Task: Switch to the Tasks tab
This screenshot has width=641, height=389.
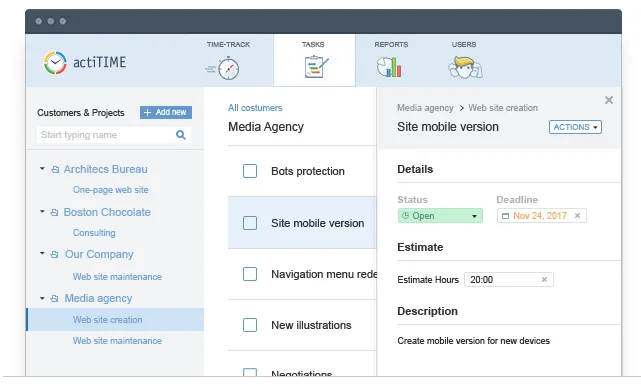Action: pyautogui.click(x=314, y=60)
